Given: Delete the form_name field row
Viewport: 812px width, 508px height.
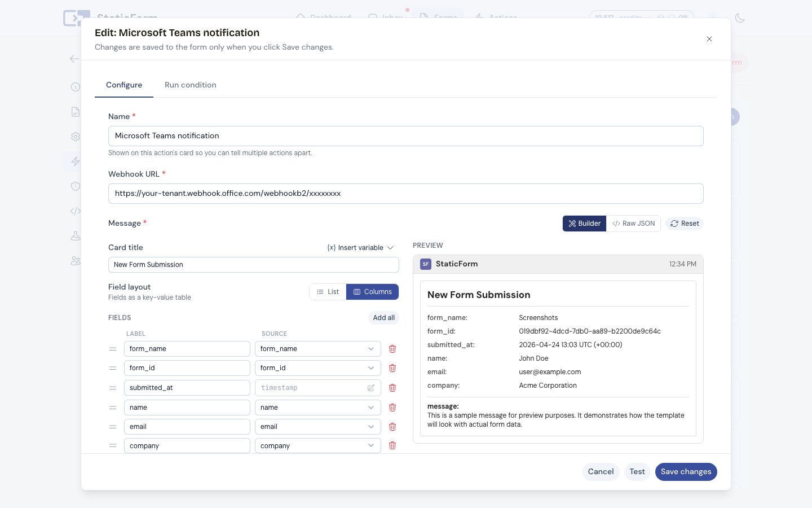Looking at the screenshot, I should click(392, 349).
